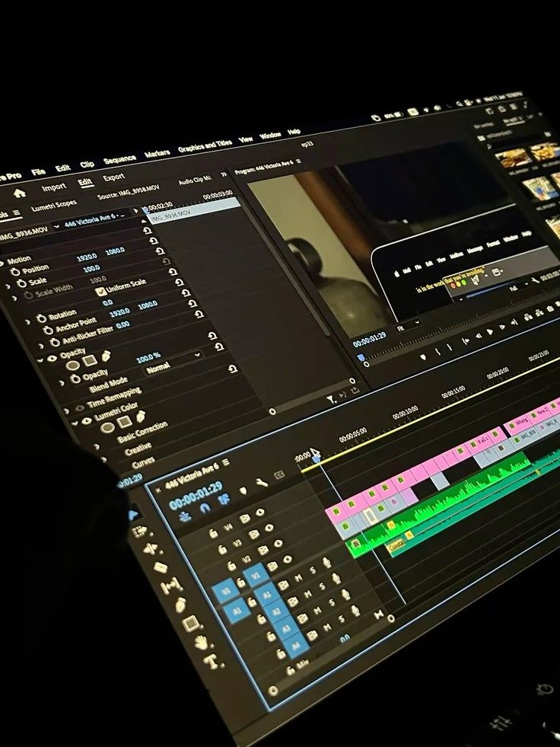Click the Home icon in the workspace bar
The image size is (560, 747).
click(x=20, y=193)
